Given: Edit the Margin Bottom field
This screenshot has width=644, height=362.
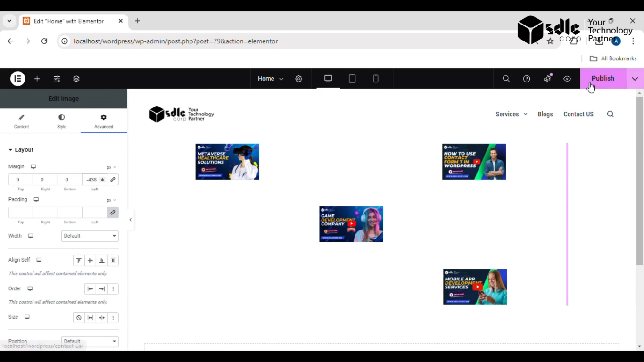Looking at the screenshot, I should coord(70,180).
